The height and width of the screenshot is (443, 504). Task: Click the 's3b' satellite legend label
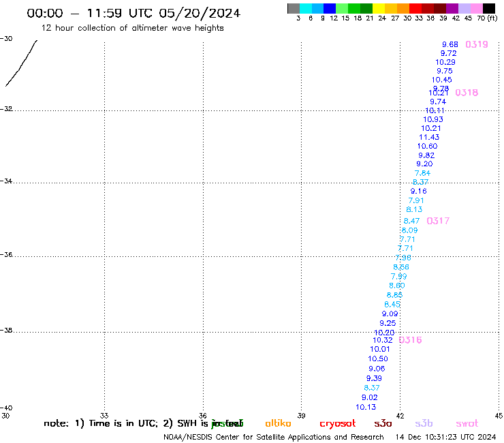click(x=424, y=423)
